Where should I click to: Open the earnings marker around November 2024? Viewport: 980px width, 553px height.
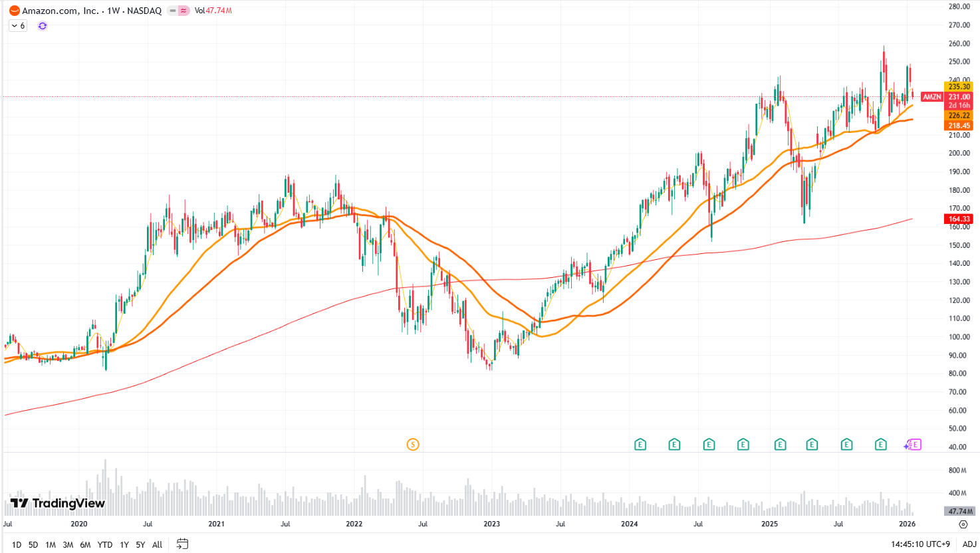coord(743,445)
